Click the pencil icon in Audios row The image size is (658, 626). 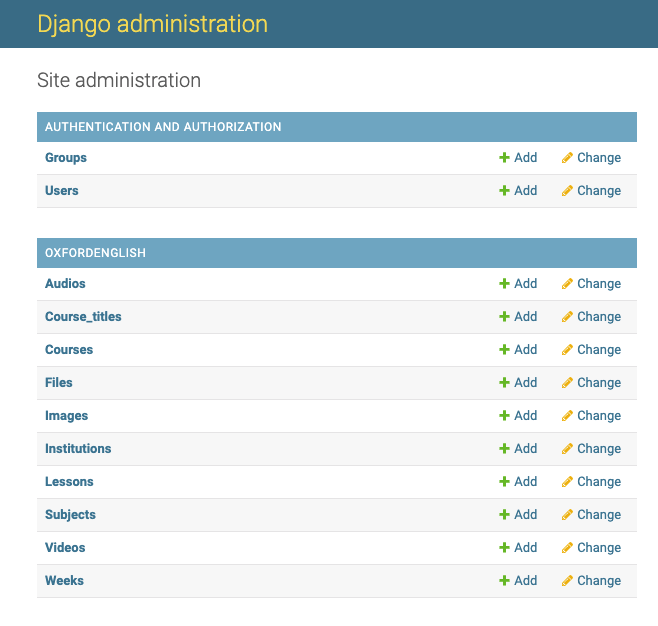[x=567, y=284]
